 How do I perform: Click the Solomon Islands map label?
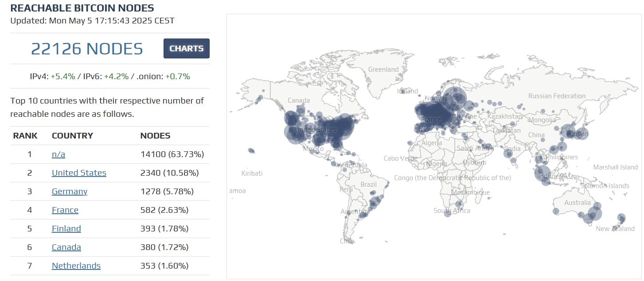click(606, 186)
